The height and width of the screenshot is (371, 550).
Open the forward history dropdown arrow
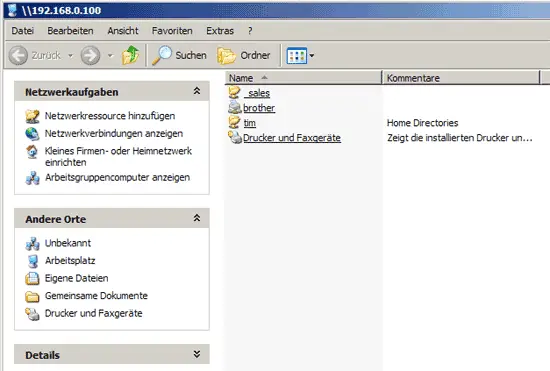[x=110, y=55]
